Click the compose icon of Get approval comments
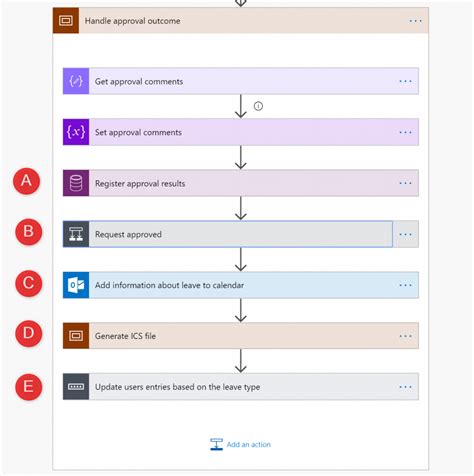Screen dimensions: 474x476 coord(76,81)
